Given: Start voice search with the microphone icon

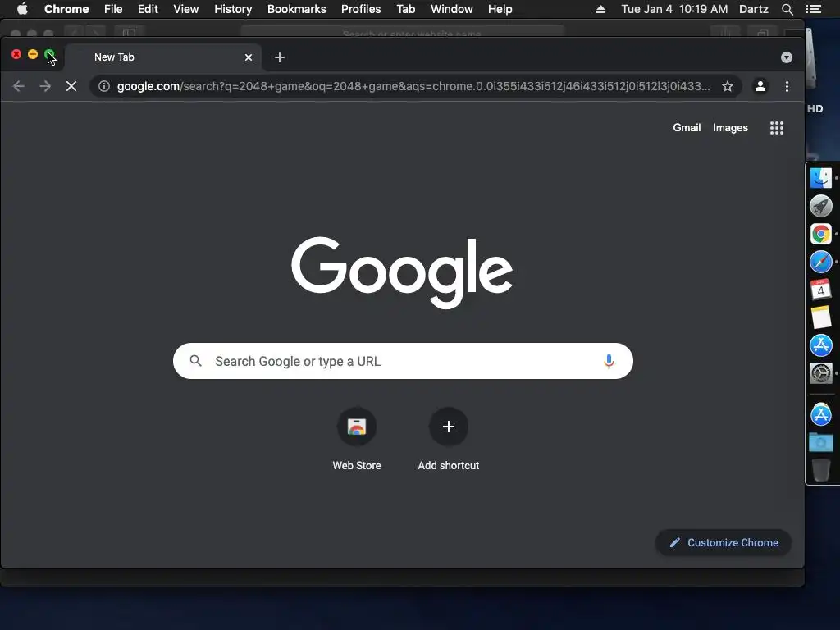Looking at the screenshot, I should pyautogui.click(x=609, y=361).
